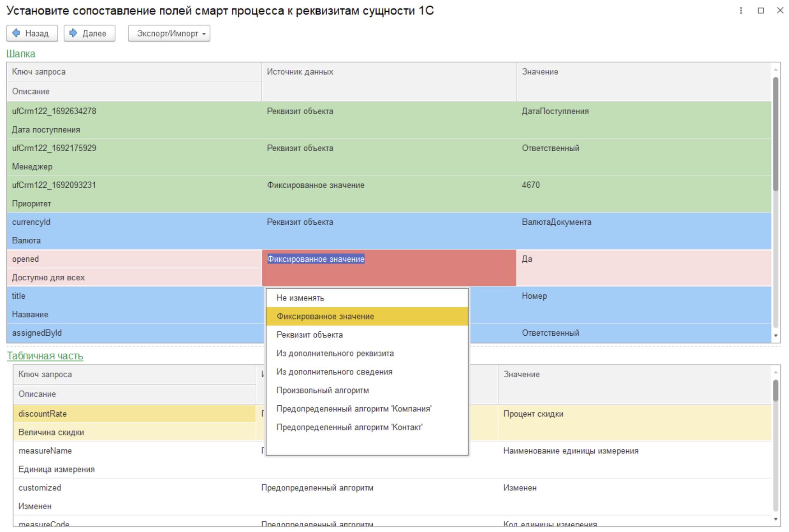789x532 pixels.
Task: Proceed with the Далее button
Action: coord(89,33)
